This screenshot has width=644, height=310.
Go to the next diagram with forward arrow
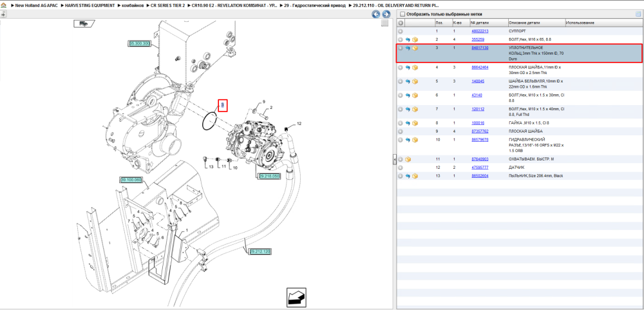(386, 14)
